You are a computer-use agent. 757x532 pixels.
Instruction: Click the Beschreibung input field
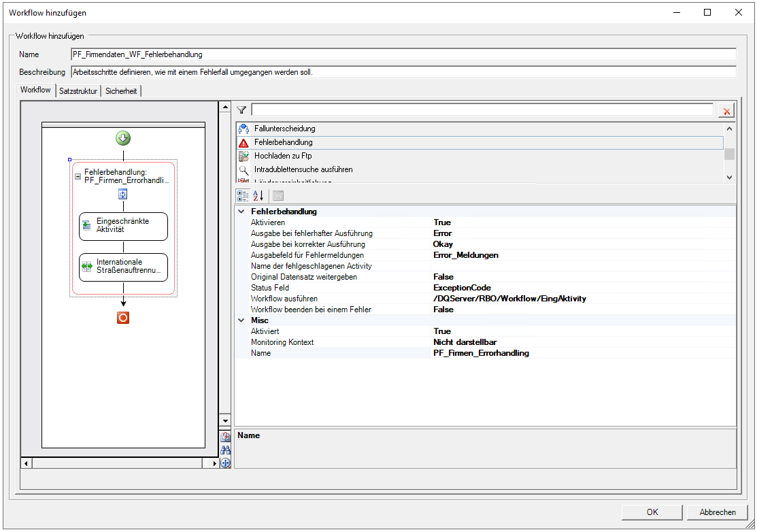(x=403, y=72)
